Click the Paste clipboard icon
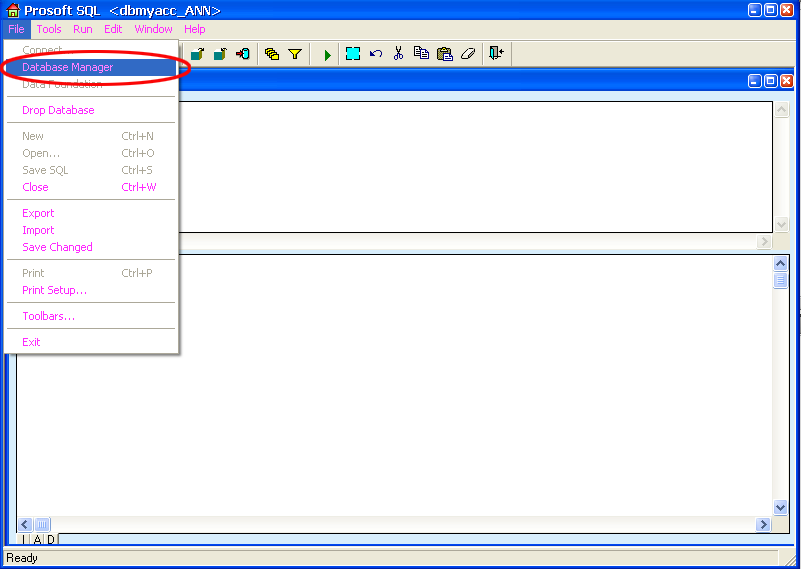This screenshot has width=801, height=569. [445, 54]
